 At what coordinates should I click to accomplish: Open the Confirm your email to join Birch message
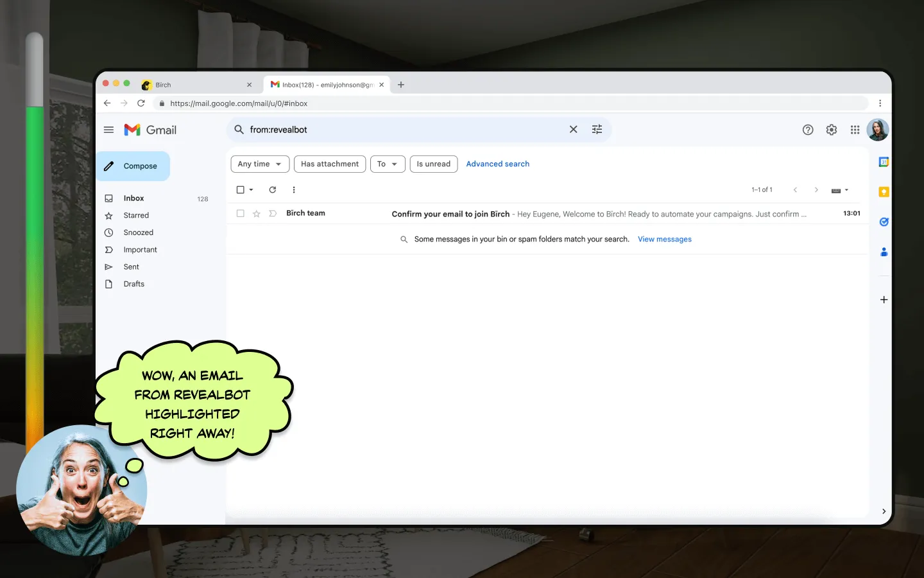(450, 214)
